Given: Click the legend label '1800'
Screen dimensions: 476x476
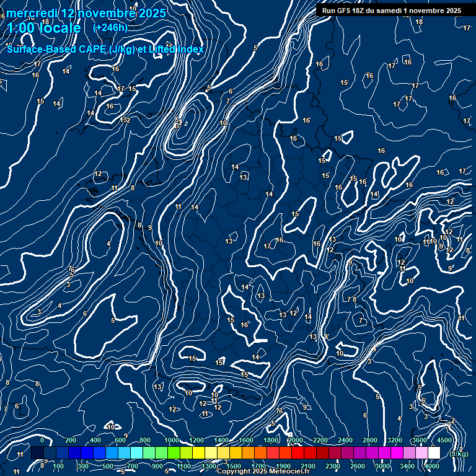Looking at the screenshot, I should [271, 440].
